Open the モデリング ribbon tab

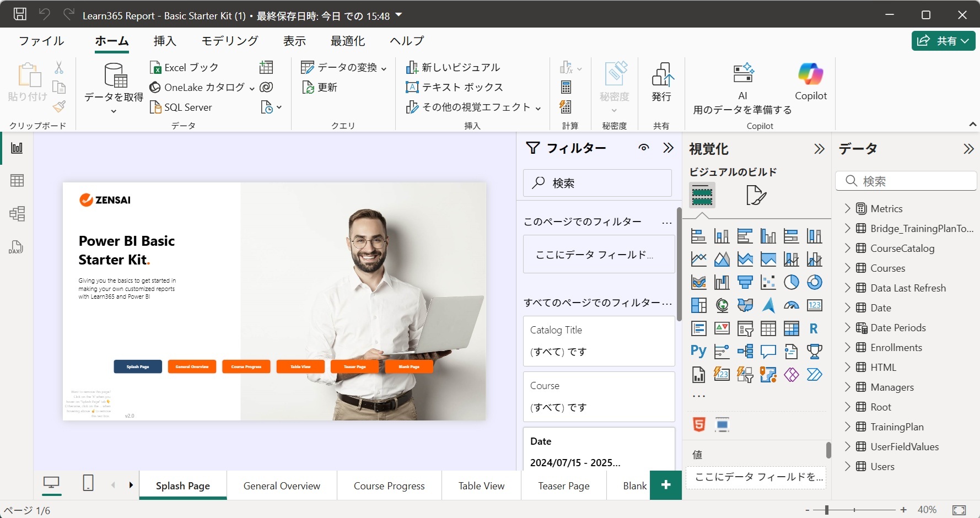(229, 41)
